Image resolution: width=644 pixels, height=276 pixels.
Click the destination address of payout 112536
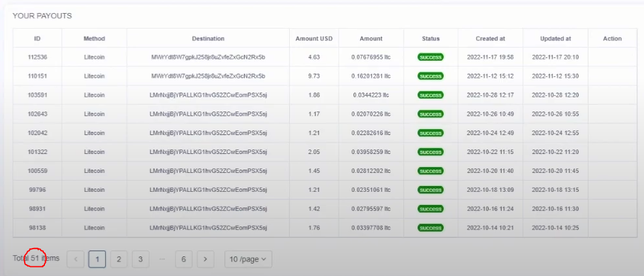208,57
